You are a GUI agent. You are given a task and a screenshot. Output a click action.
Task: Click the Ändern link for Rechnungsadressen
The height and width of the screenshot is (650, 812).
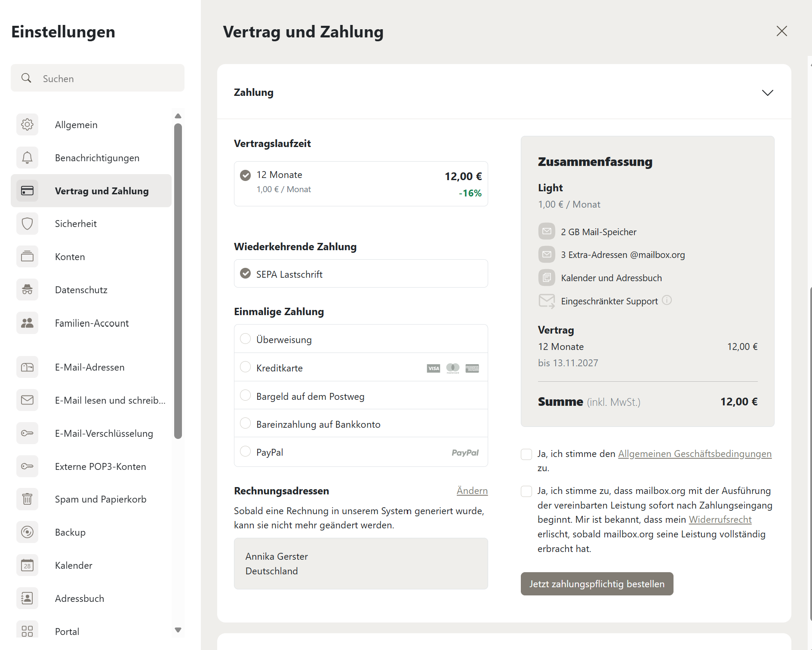472,491
